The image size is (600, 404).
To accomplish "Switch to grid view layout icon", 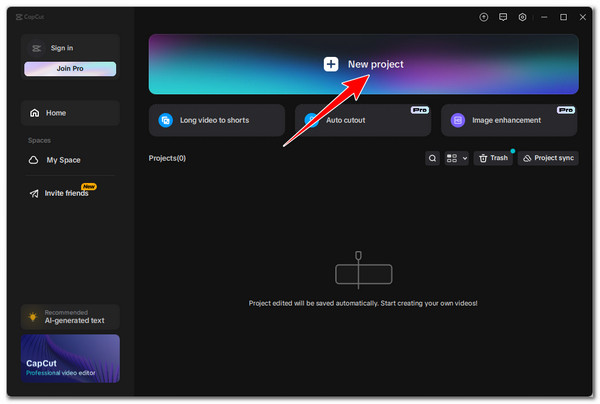I will coord(452,158).
